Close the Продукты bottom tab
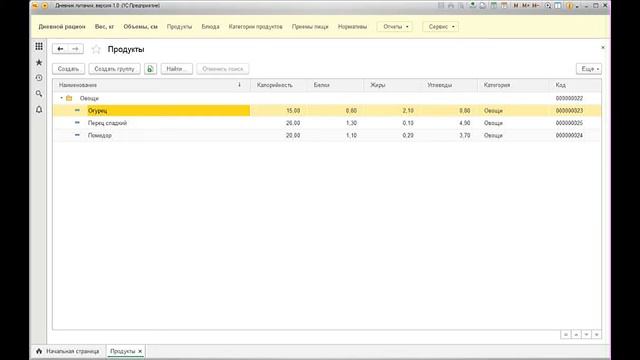640x360 pixels. pyautogui.click(x=140, y=351)
